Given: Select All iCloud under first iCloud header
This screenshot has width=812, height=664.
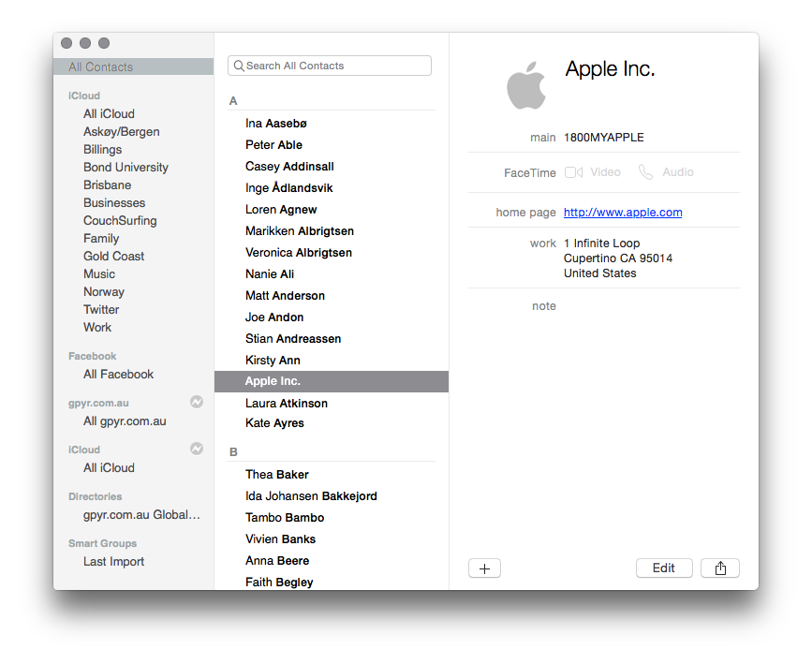Looking at the screenshot, I should (109, 114).
